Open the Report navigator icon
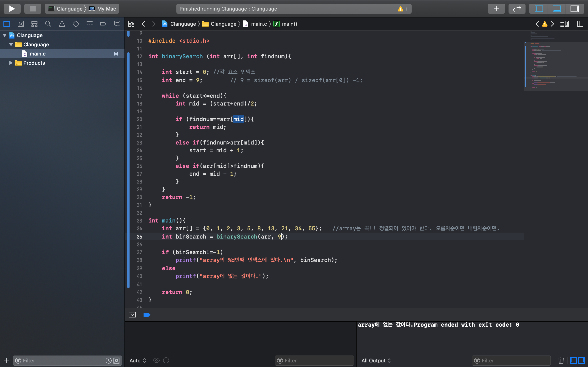This screenshot has height=367, width=588. (x=117, y=24)
